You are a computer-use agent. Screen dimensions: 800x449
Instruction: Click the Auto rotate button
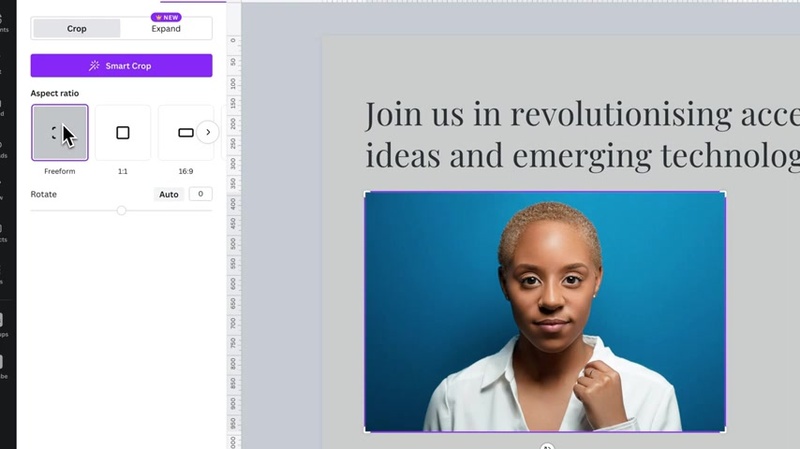tap(168, 194)
